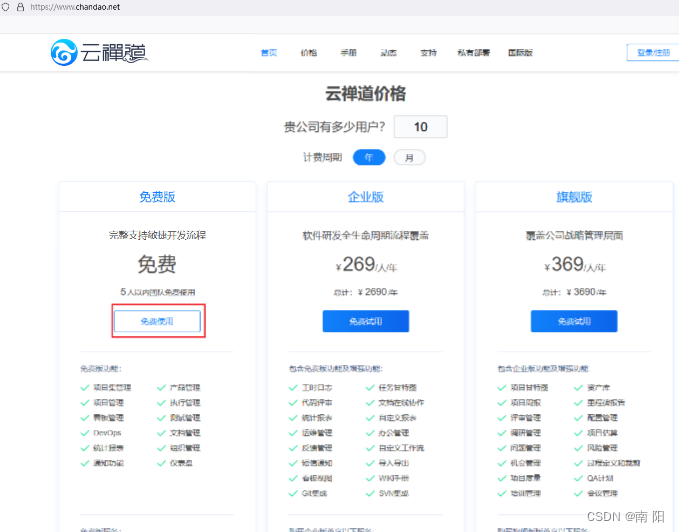Click the 测试管理 feature text

pyautogui.click(x=185, y=418)
